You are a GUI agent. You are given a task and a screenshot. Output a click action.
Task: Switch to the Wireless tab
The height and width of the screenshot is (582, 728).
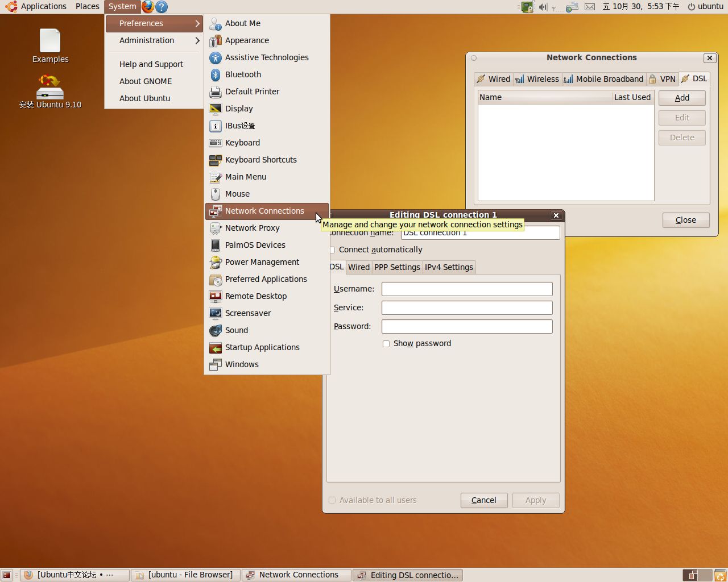click(x=537, y=79)
